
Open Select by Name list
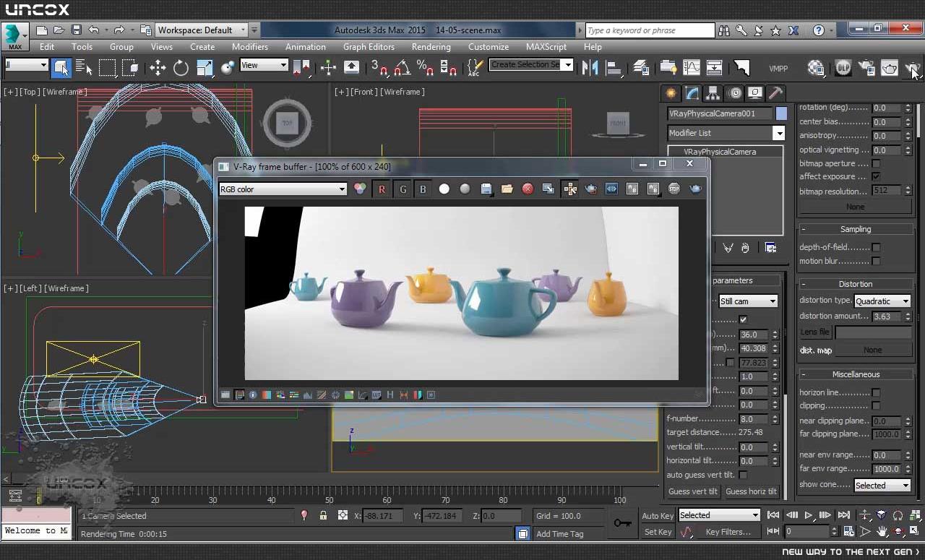click(84, 68)
